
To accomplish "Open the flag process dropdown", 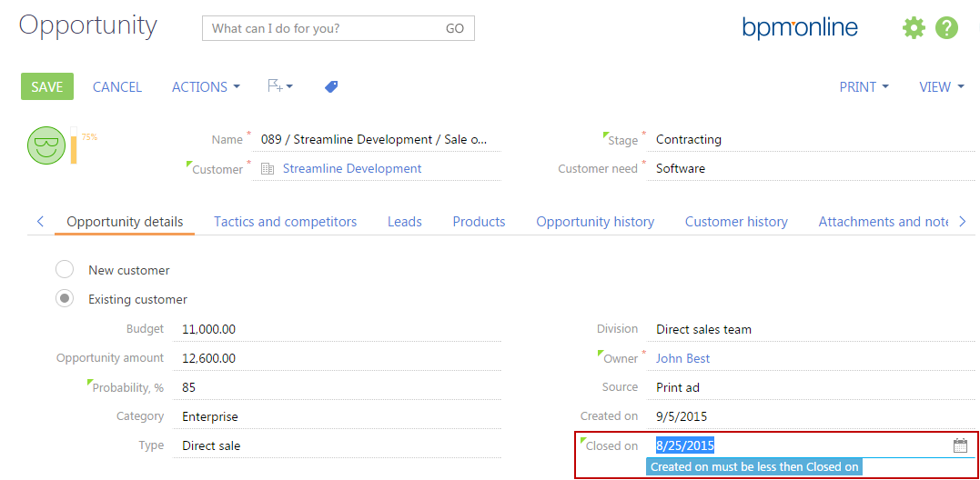I will (x=279, y=86).
